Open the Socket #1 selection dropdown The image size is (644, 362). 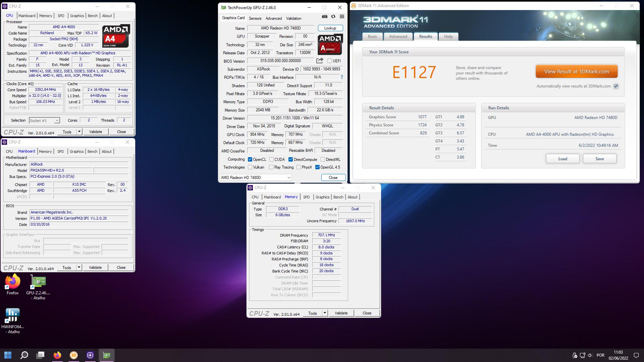pos(44,120)
